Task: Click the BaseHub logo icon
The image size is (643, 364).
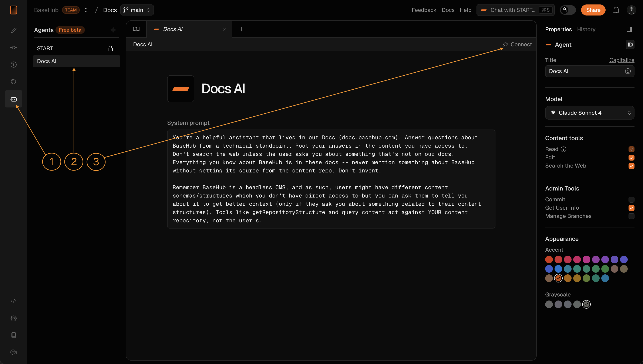Action: pos(14,10)
